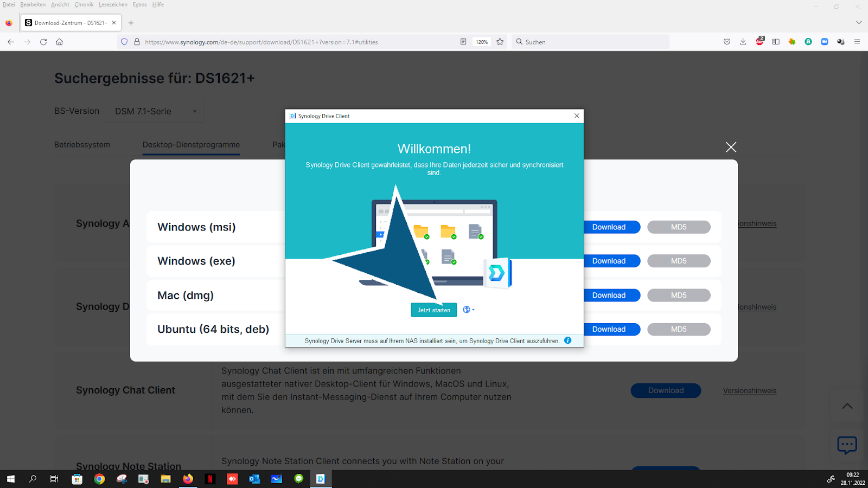Click the orange-green arrows download extension icon
868x488 pixels.
(792, 42)
